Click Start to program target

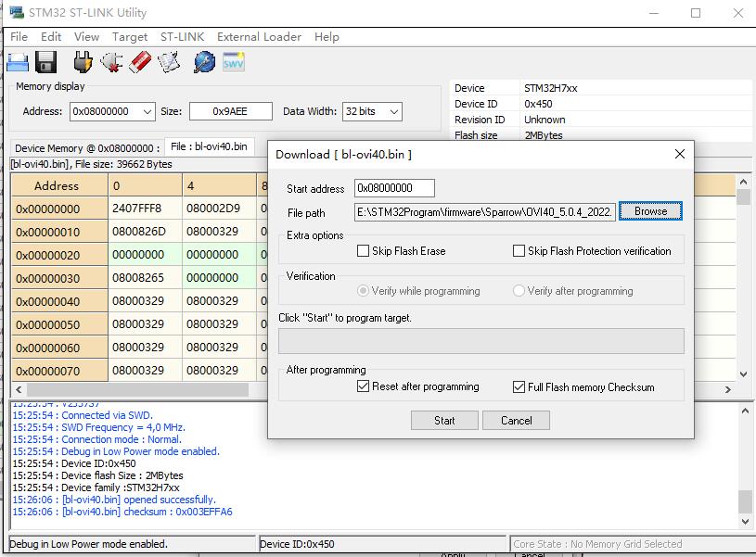pos(444,420)
